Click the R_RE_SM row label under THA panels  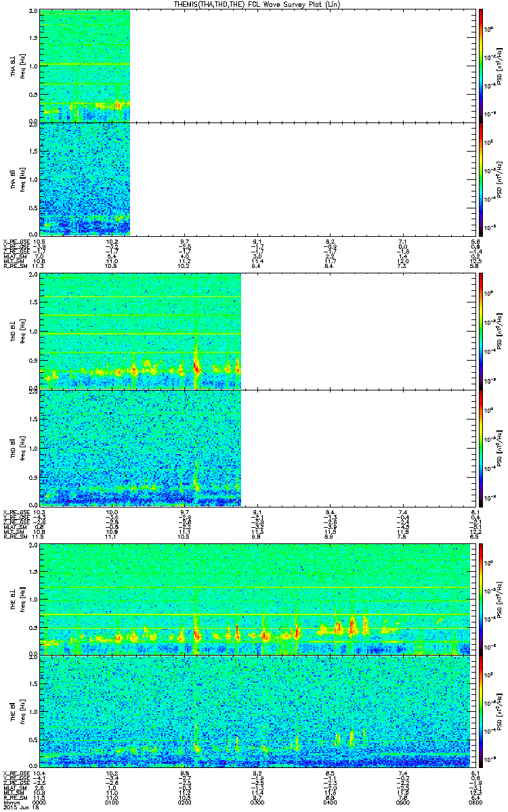[x=15, y=267]
